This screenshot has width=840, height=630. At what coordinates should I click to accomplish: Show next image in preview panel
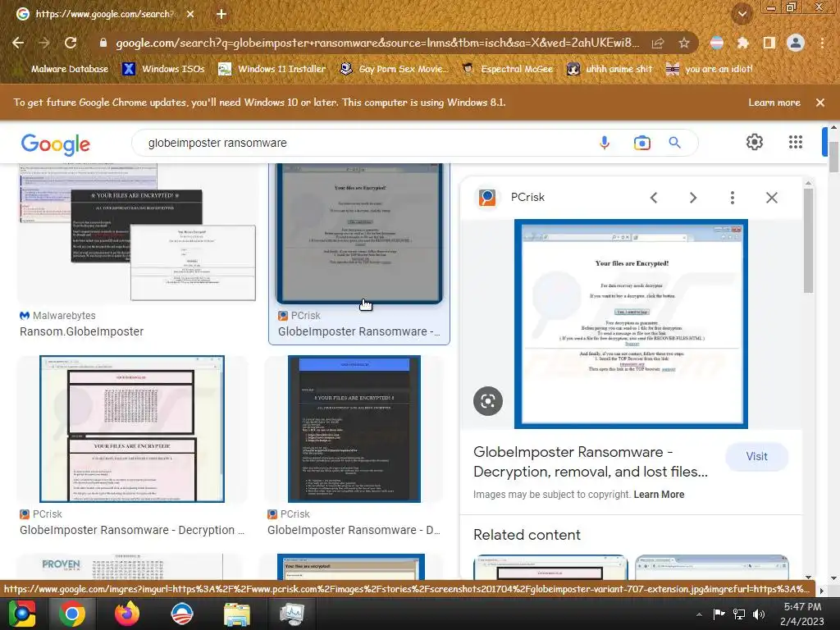692,198
